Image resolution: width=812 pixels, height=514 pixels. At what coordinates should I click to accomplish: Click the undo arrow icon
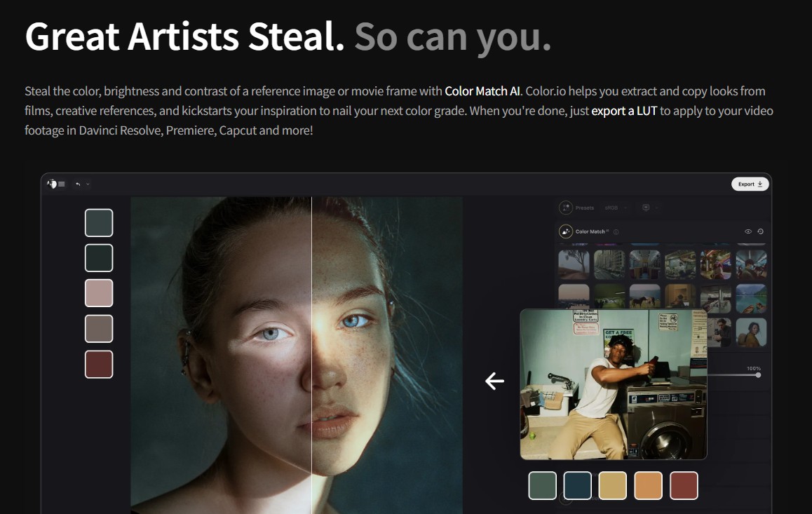pos(78,184)
